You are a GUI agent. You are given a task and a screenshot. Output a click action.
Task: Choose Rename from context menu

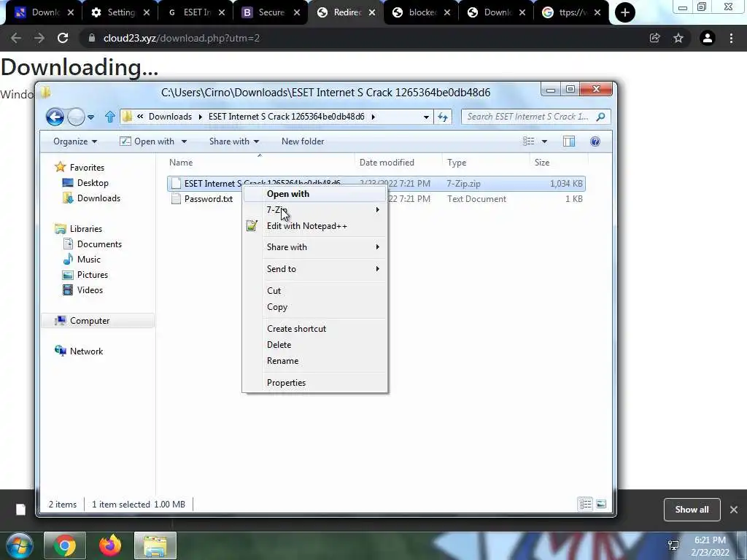tap(315, 361)
